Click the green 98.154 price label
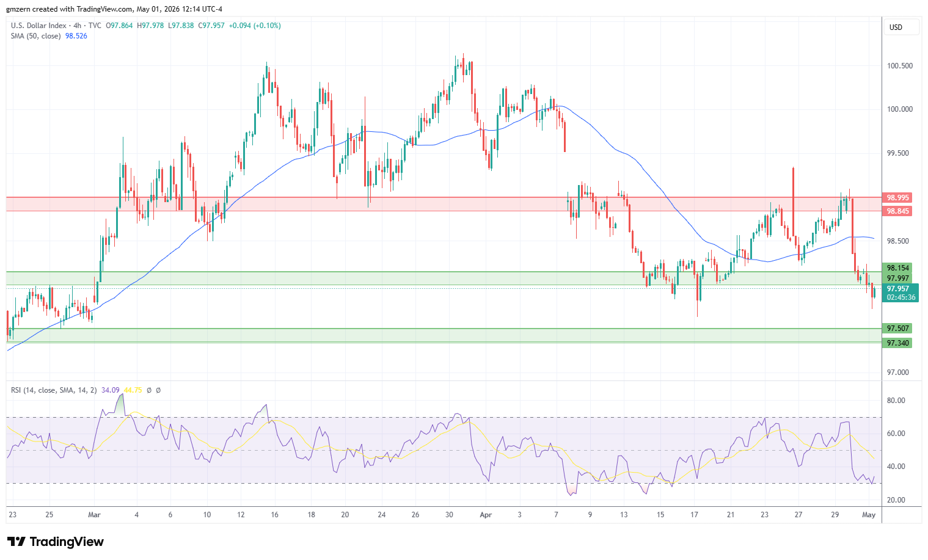The height and width of the screenshot is (560, 928). point(898,268)
